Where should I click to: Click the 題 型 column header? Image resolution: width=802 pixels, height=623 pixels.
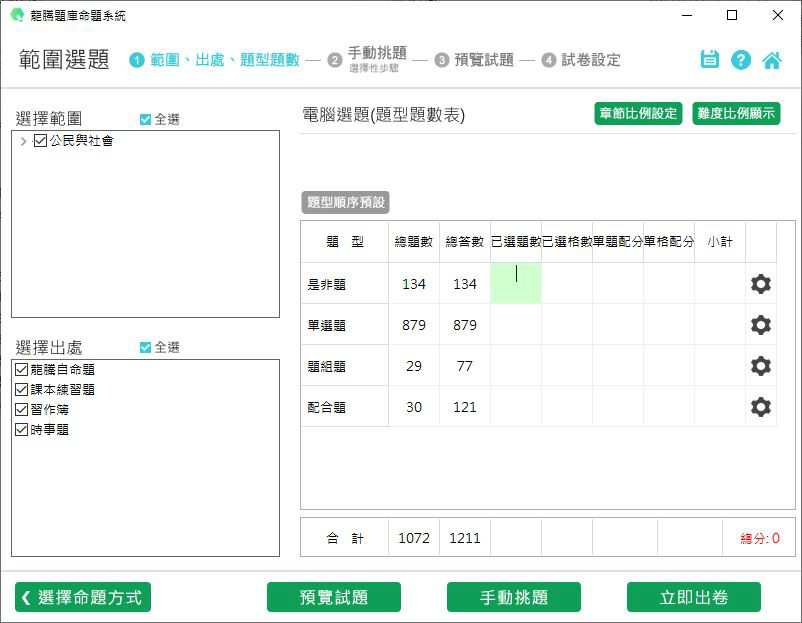coord(345,241)
